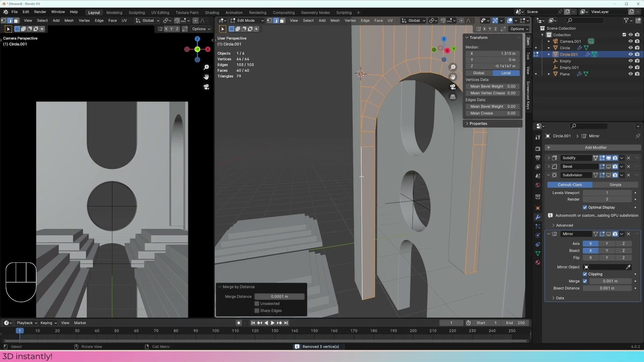Open Physics properties tab icon
Image resolution: width=644 pixels, height=362 pixels.
click(538, 235)
